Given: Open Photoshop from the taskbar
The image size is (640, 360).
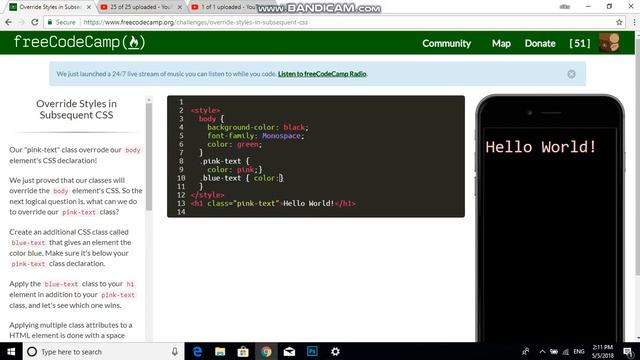Looking at the screenshot, I should [x=312, y=351].
